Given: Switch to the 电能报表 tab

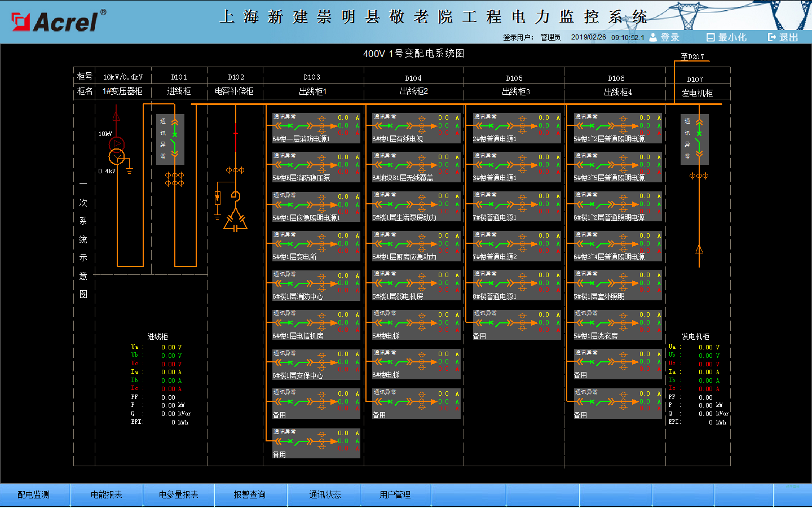Looking at the screenshot, I should pyautogui.click(x=107, y=495).
